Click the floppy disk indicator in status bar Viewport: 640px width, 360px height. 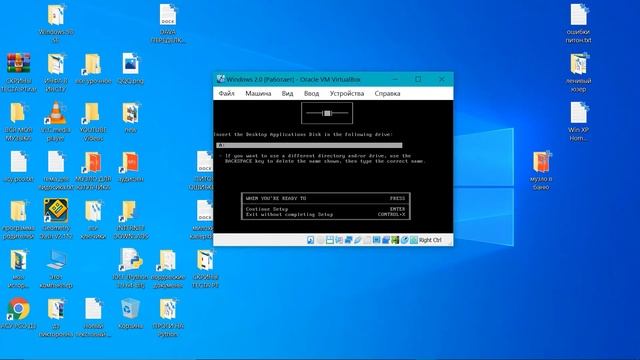click(x=330, y=240)
